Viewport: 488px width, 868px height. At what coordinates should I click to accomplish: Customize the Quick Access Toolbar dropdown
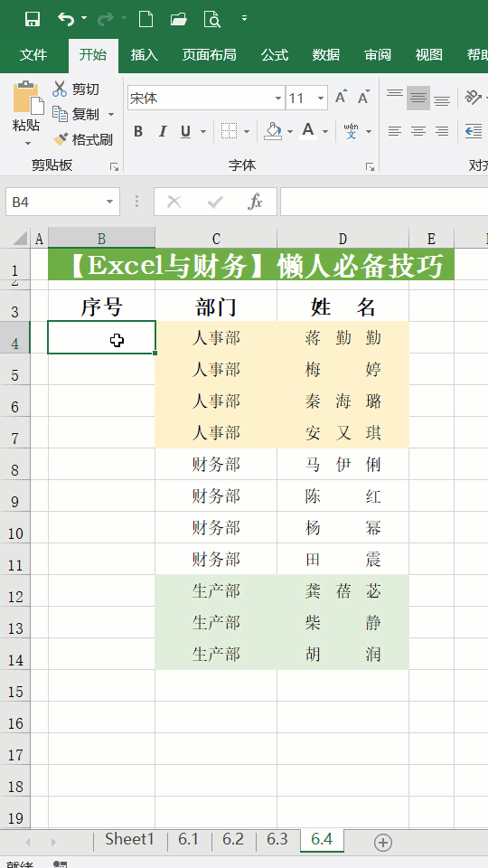[244, 19]
